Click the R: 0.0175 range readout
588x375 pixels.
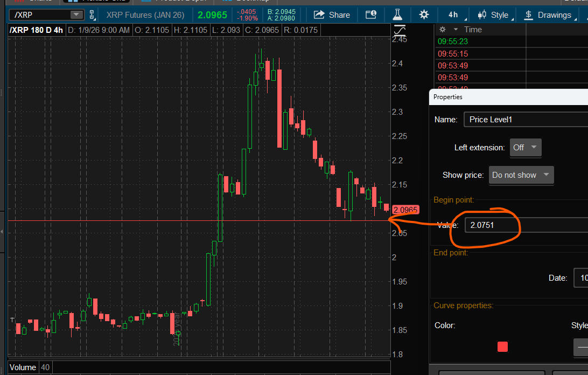point(301,30)
